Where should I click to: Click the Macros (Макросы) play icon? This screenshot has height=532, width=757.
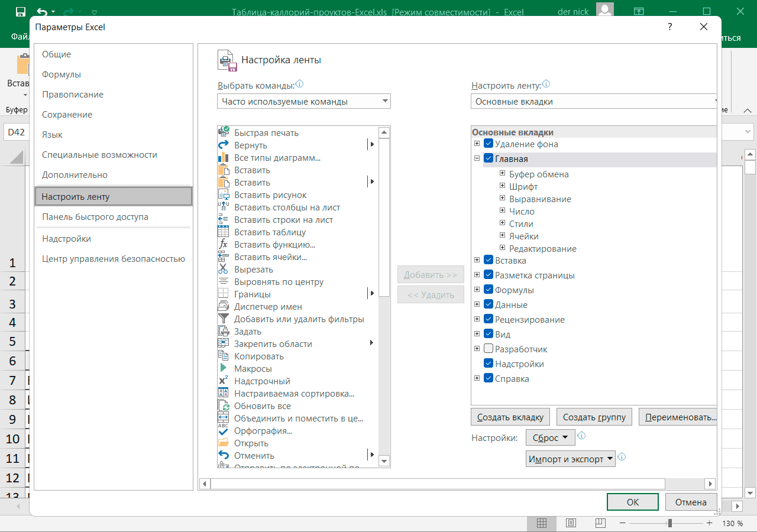click(x=224, y=368)
